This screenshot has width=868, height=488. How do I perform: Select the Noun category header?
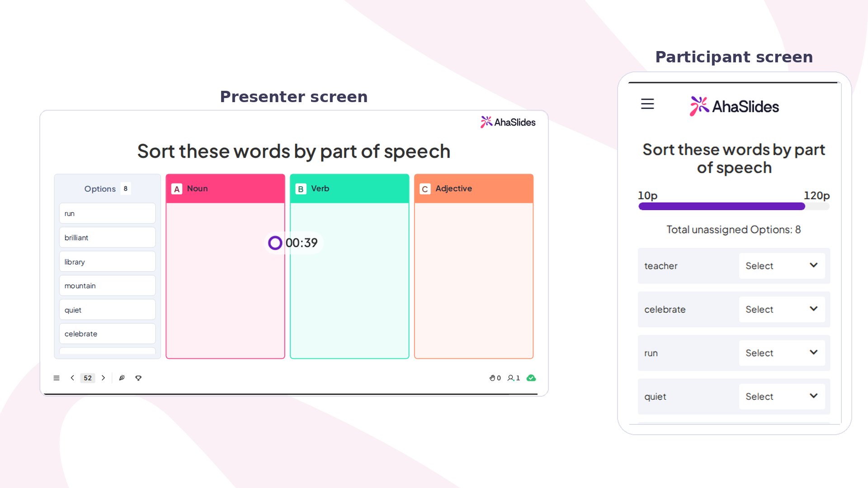point(225,188)
